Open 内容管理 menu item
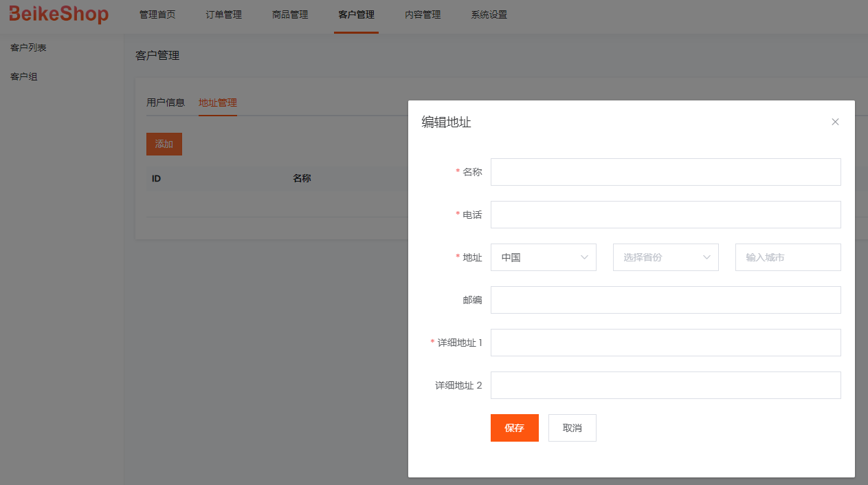 point(423,14)
